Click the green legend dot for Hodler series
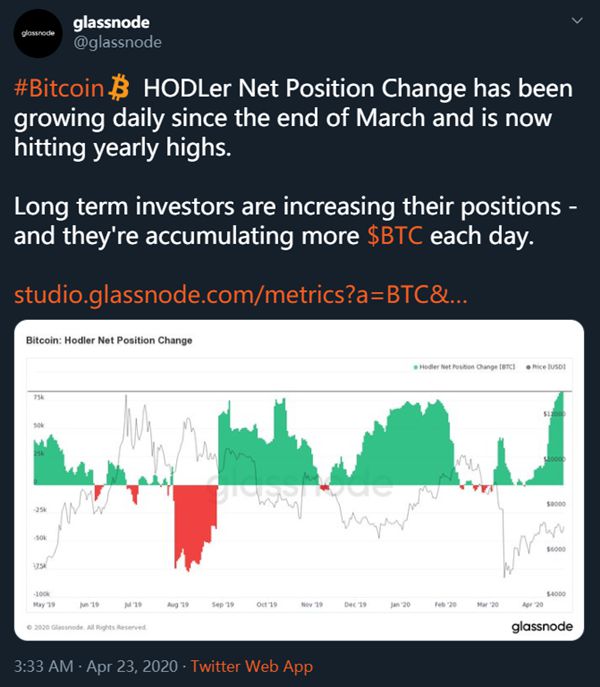 415,367
